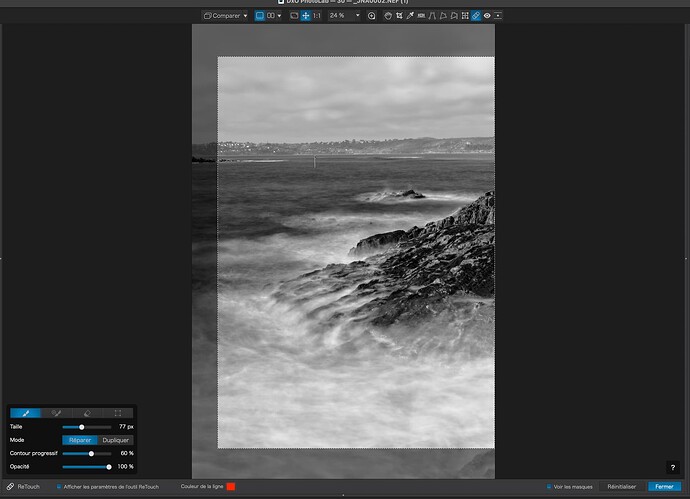Open help with the question mark button
690x499 pixels.
pyautogui.click(x=672, y=467)
